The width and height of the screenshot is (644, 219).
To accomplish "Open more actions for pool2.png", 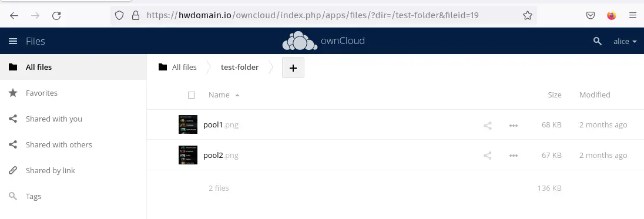I will [514, 156].
